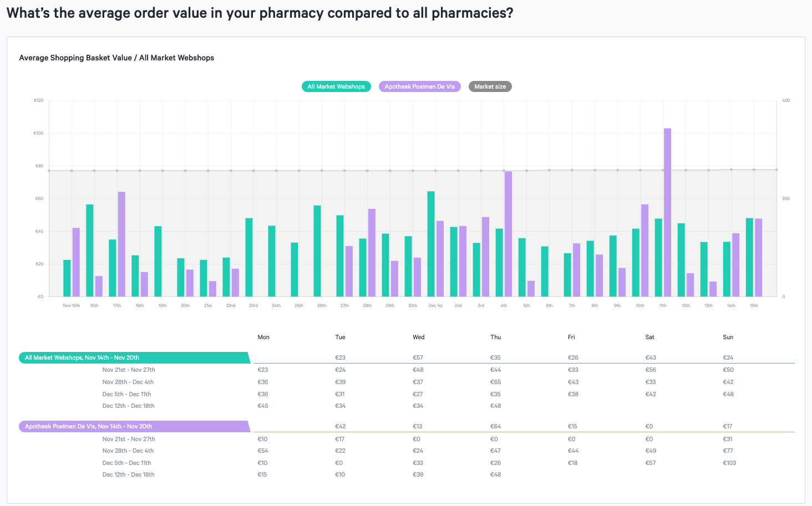Image resolution: width=812 pixels, height=506 pixels.
Task: Select the purple bar on Nov 17th
Action: coord(121,244)
